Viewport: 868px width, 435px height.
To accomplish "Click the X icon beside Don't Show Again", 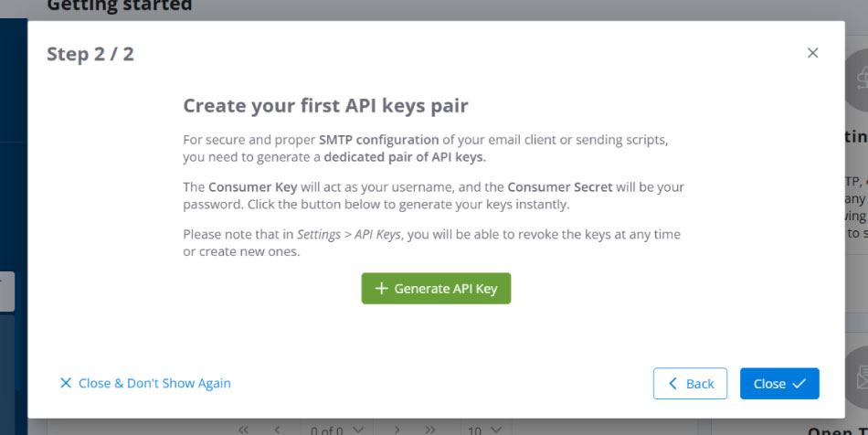I will point(65,383).
